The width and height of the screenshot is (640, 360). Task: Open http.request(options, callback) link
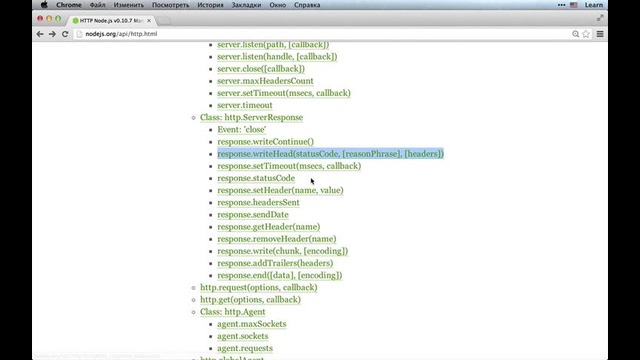coord(258,287)
